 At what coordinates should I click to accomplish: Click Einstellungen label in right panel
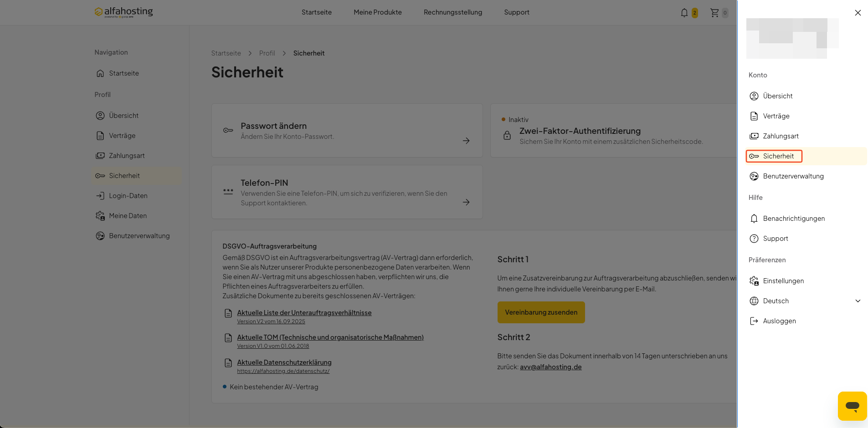[783, 281]
